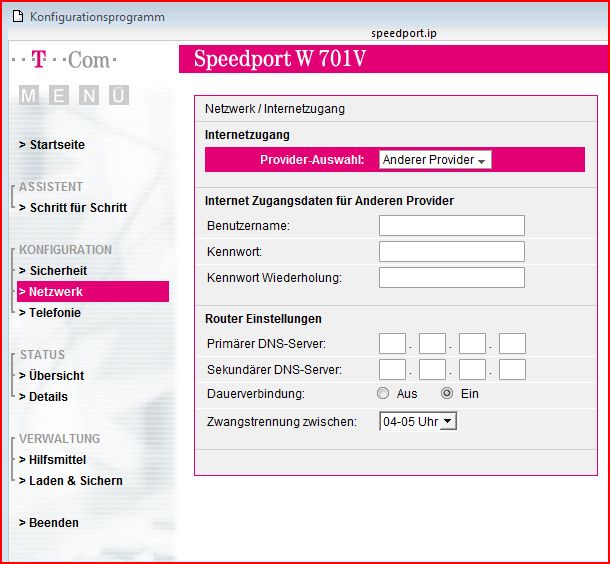Focus the Benutzername input field
This screenshot has height=564, width=610.
pyautogui.click(x=452, y=226)
